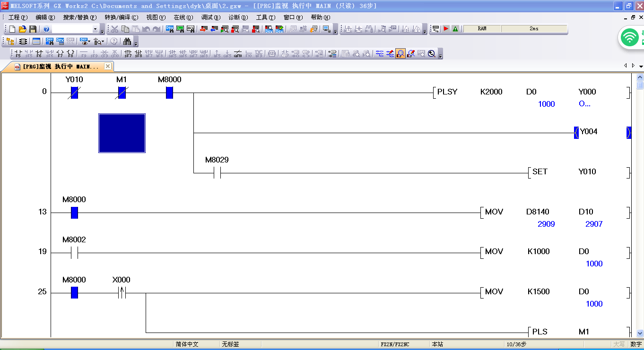Image resolution: width=644 pixels, height=350 pixels.
Task: Open the device monitor eye dropdown arrow
Action: pos(89,42)
